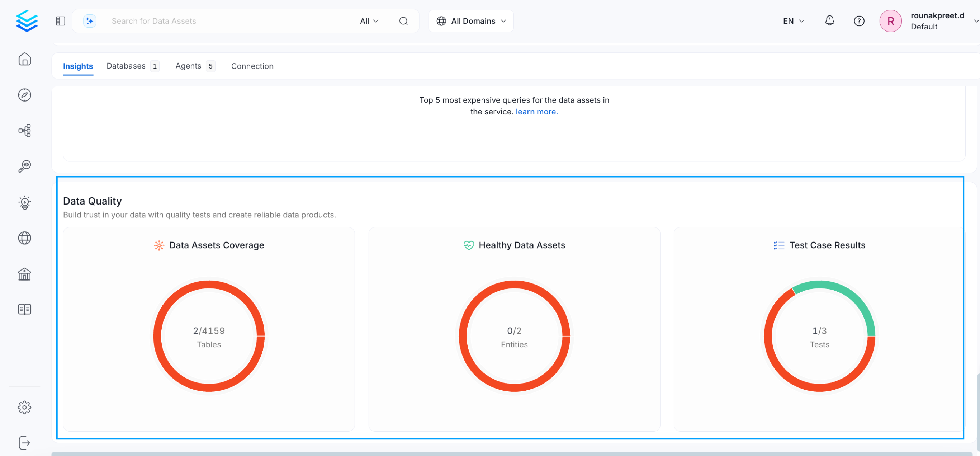Open the Glossary book sidebar icon
This screenshot has height=456, width=980.
click(25, 309)
